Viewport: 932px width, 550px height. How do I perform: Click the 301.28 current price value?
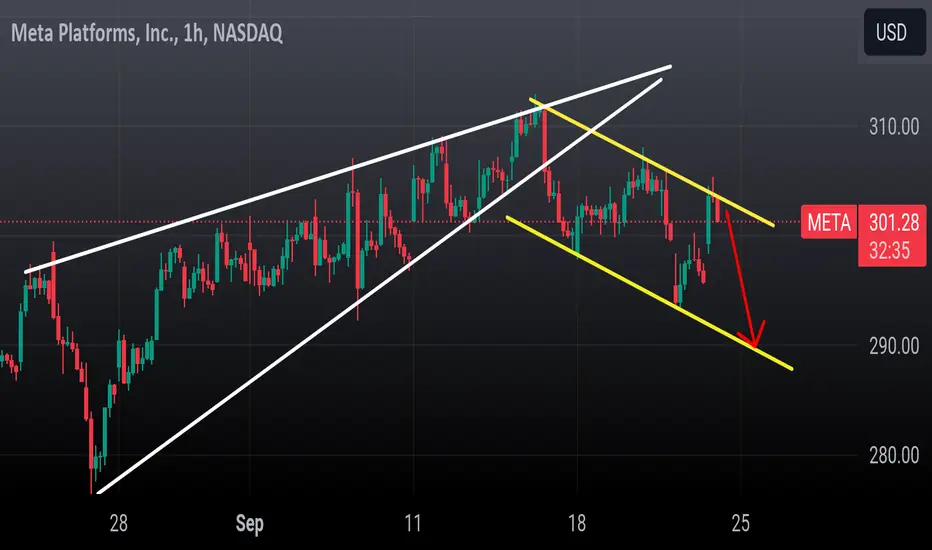[893, 222]
